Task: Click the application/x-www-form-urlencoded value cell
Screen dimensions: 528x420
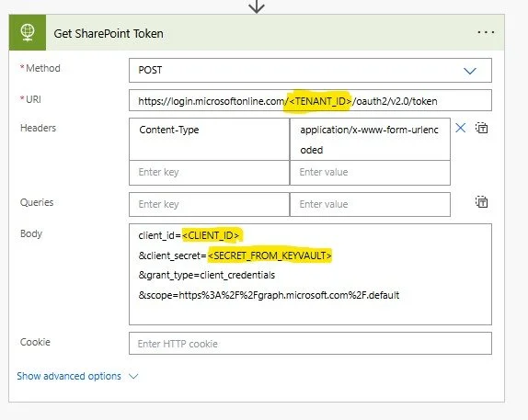Action: pos(370,139)
